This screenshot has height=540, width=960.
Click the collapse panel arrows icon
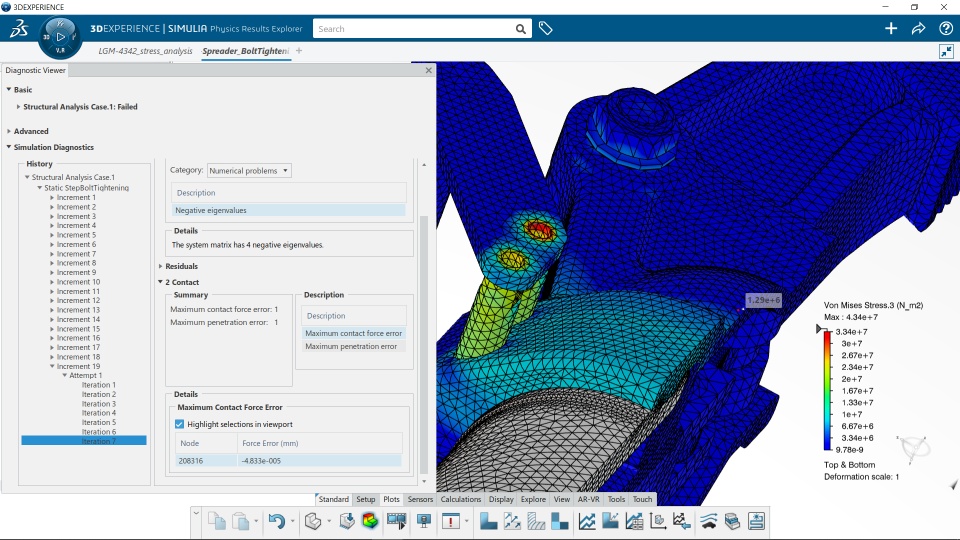[x=947, y=51]
